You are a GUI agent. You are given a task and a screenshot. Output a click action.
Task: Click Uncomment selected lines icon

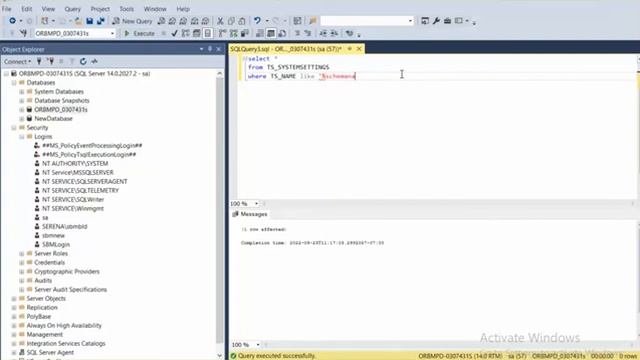point(308,33)
